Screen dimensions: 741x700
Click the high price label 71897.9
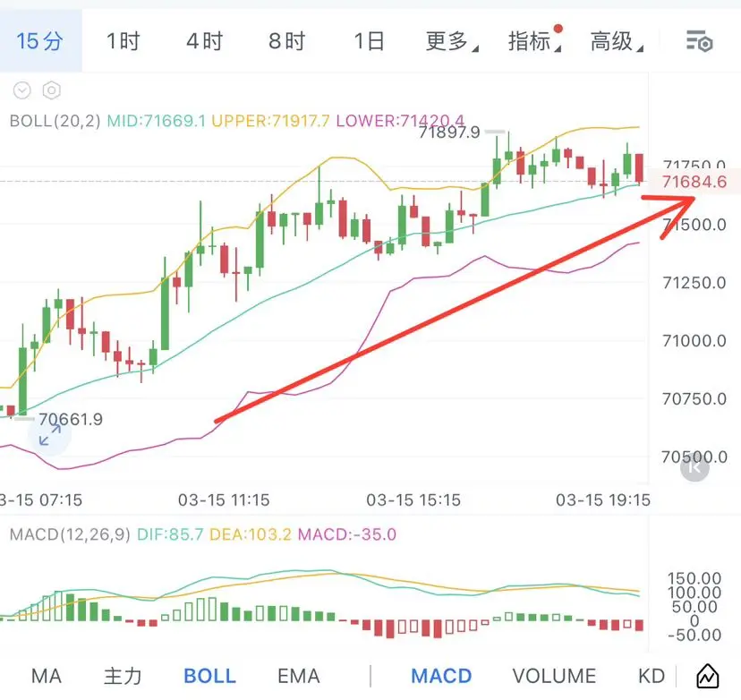449,132
